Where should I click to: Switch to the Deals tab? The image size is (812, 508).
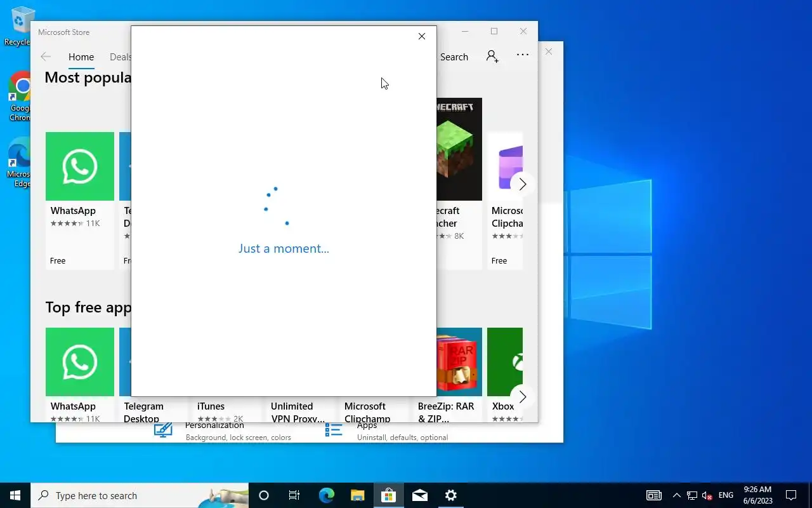pos(121,57)
